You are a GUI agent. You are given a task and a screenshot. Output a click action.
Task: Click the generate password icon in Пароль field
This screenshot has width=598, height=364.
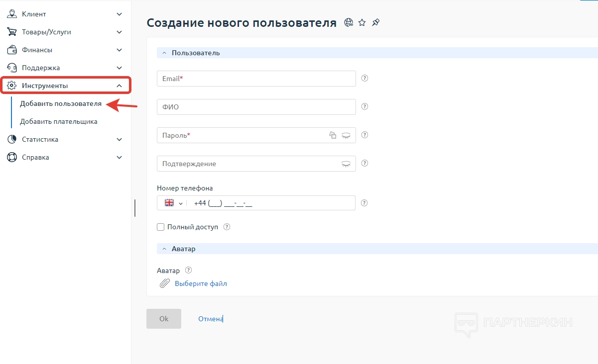coord(333,135)
